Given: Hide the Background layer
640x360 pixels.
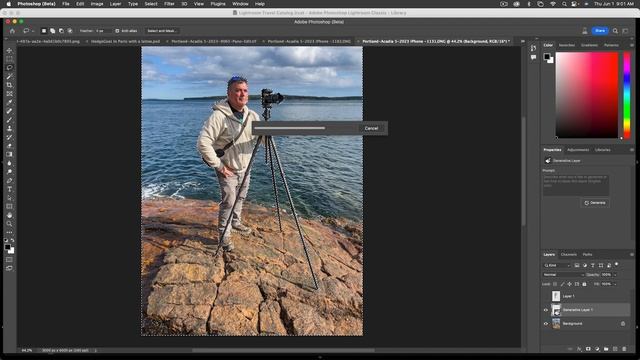Looking at the screenshot, I should pos(546,324).
